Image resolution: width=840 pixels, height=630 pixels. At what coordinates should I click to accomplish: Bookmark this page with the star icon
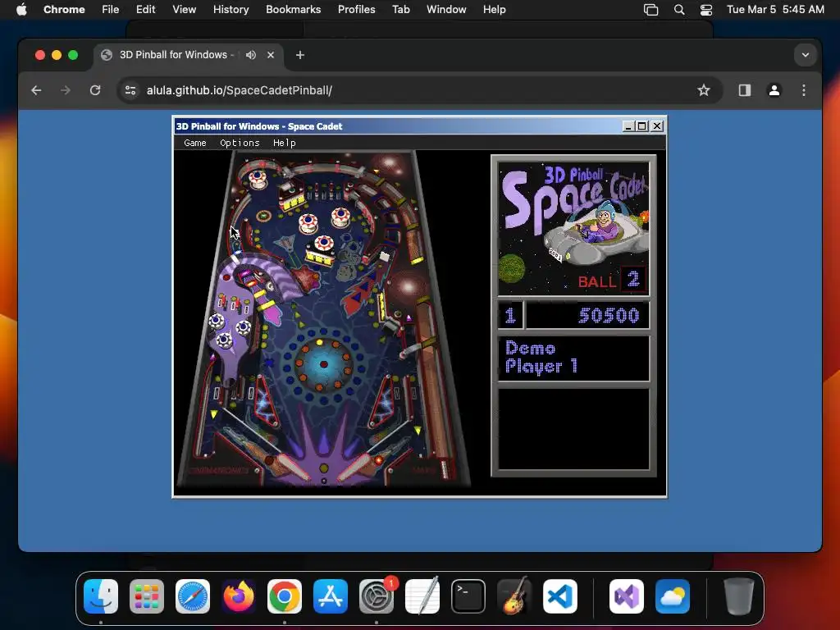pyautogui.click(x=703, y=90)
